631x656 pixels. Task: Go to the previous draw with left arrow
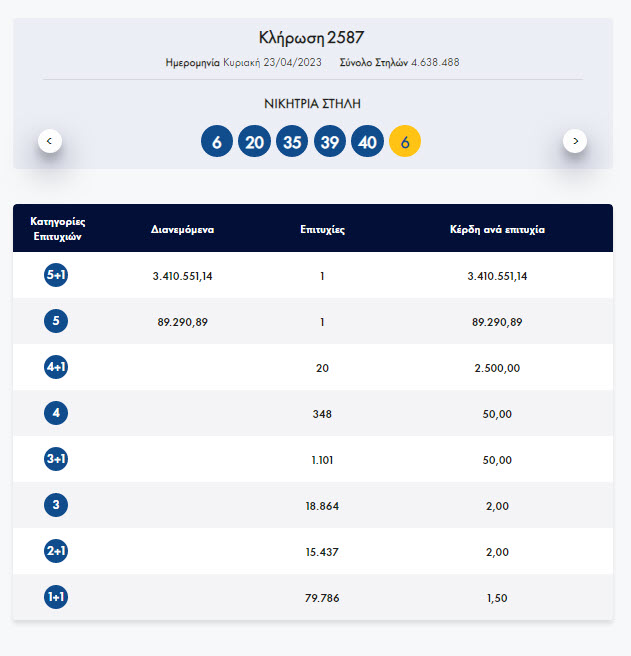point(51,141)
